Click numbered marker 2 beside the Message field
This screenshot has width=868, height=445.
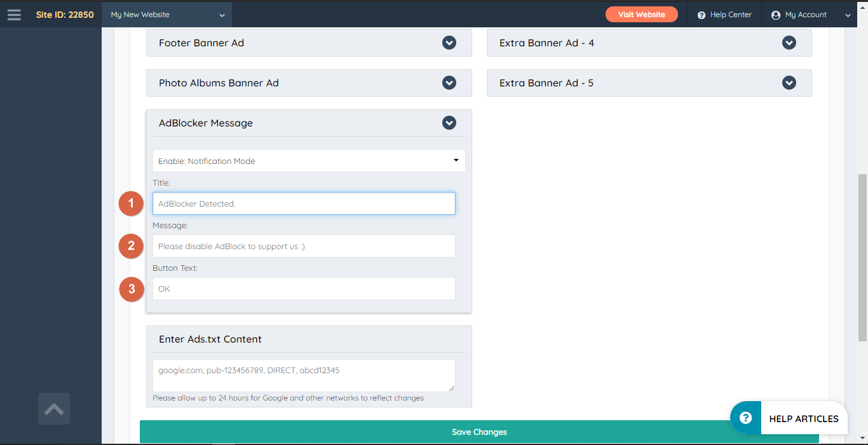[x=130, y=246]
